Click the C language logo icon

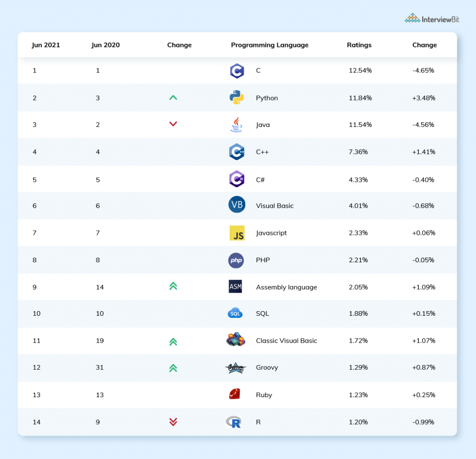tap(237, 71)
